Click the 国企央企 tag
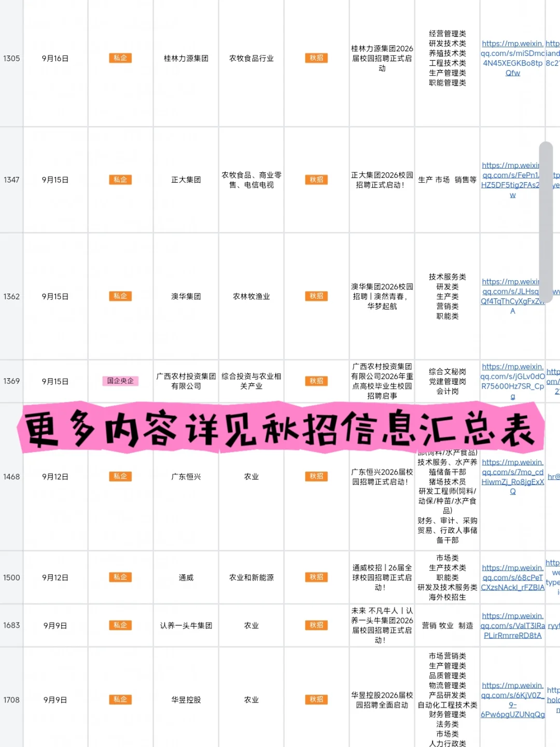Screen dimensions: 560x747 pos(120,381)
